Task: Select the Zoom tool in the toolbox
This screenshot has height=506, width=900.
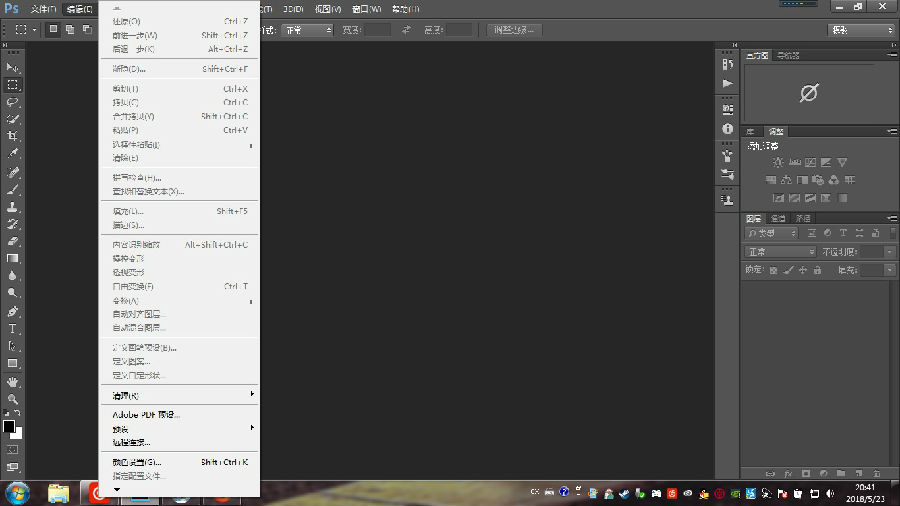Action: 13,398
